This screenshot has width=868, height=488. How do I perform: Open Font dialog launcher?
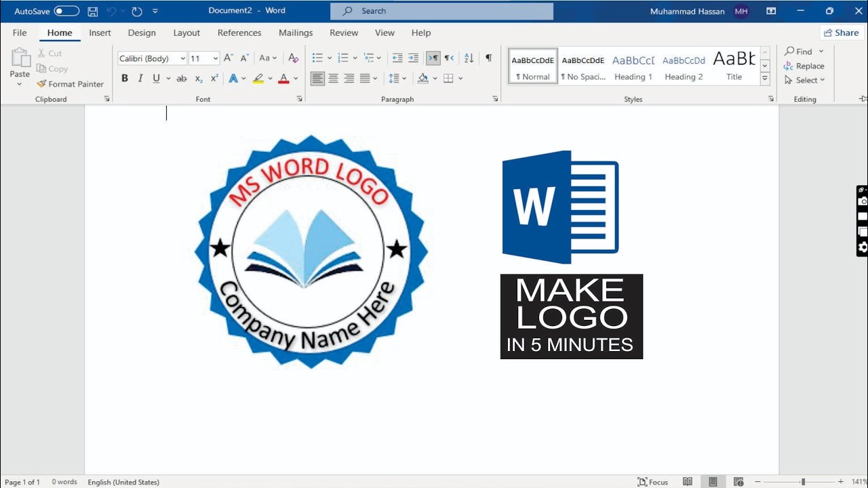tap(300, 99)
